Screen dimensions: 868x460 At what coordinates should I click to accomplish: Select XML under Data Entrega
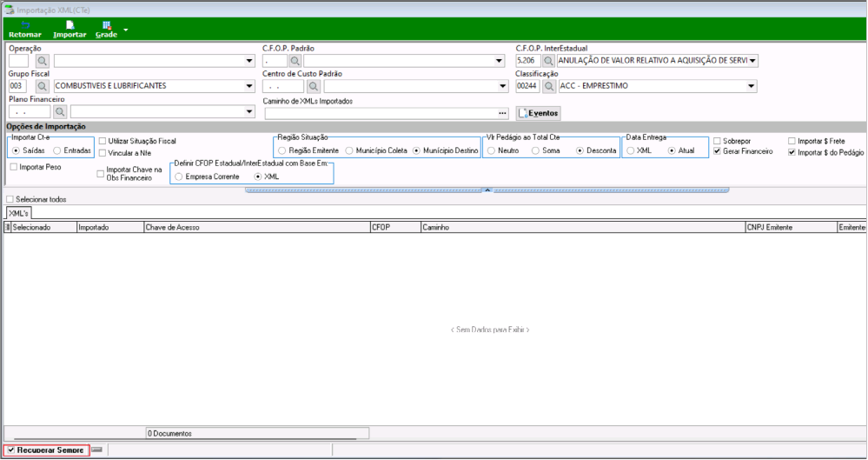pyautogui.click(x=631, y=150)
